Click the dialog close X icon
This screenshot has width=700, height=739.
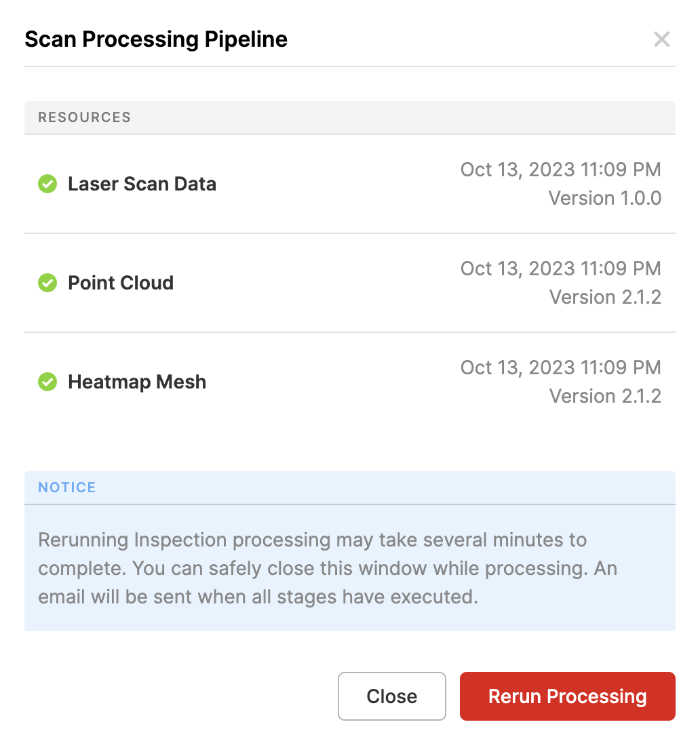click(661, 39)
